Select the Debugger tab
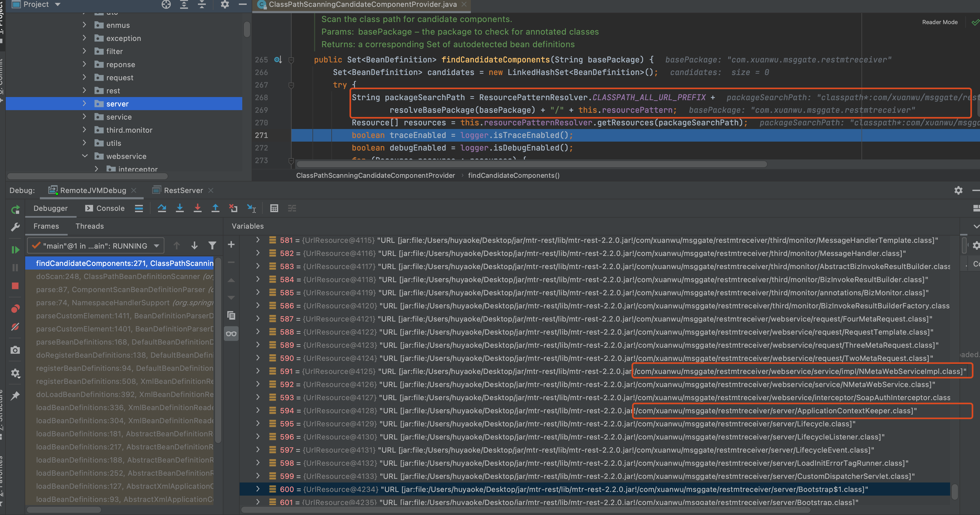The height and width of the screenshot is (515, 980). click(x=51, y=208)
